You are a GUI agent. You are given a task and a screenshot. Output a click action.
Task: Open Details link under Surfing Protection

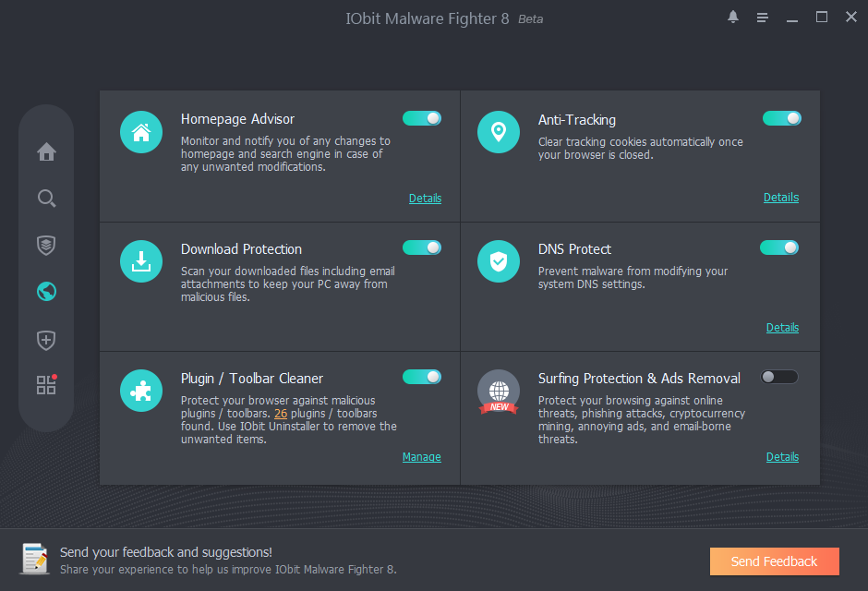782,457
